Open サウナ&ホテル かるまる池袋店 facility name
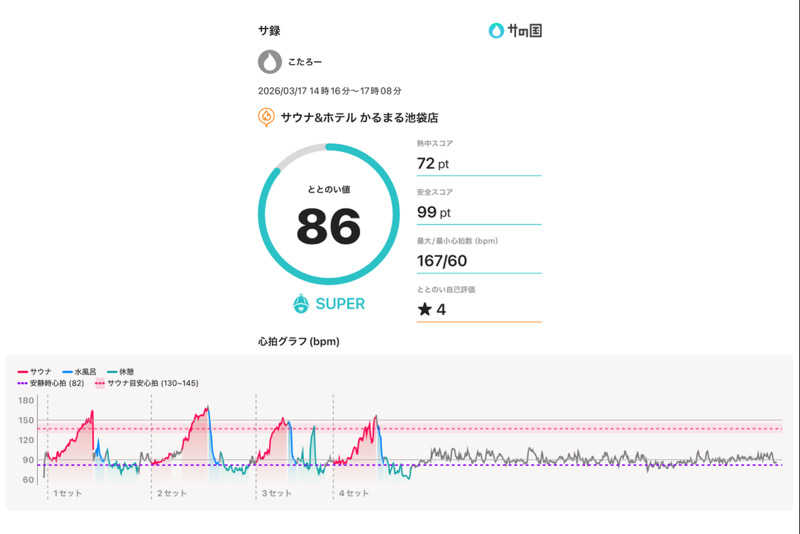 359,118
